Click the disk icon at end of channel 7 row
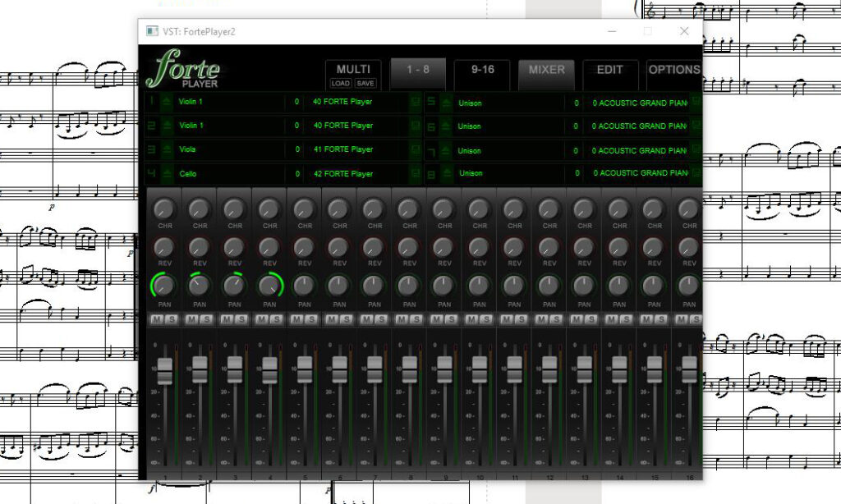 point(696,149)
